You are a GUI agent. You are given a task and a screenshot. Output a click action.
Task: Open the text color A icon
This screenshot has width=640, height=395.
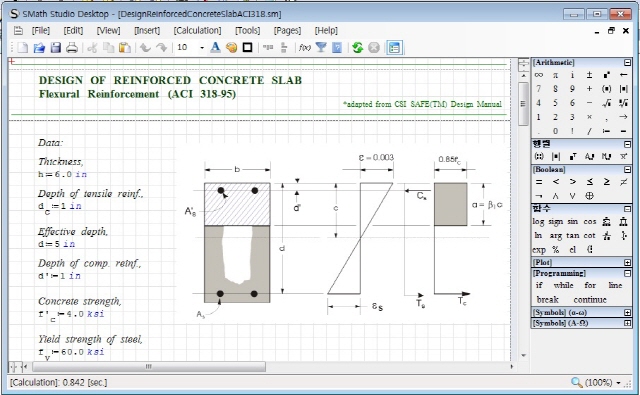(x=215, y=48)
